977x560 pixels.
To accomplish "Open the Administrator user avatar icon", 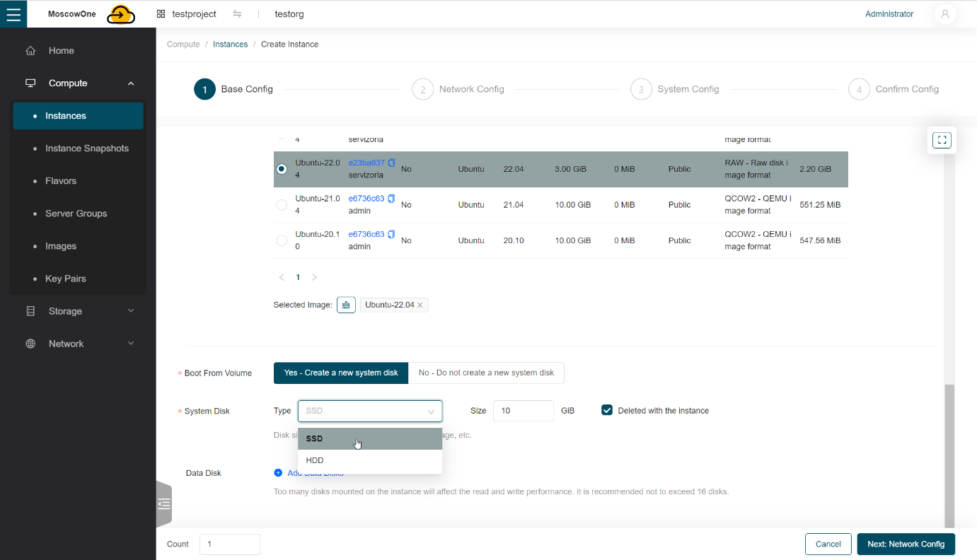I will (x=944, y=14).
